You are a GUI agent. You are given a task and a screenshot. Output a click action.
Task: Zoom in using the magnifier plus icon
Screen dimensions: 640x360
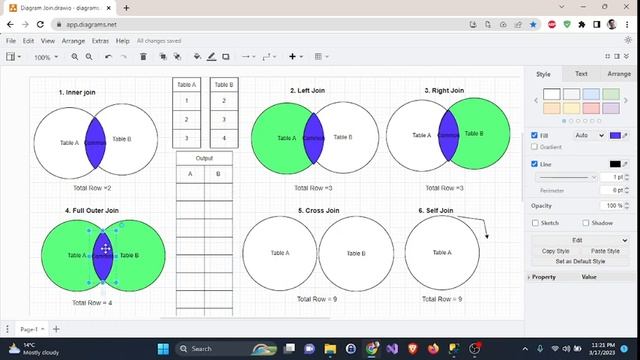pos(75,57)
